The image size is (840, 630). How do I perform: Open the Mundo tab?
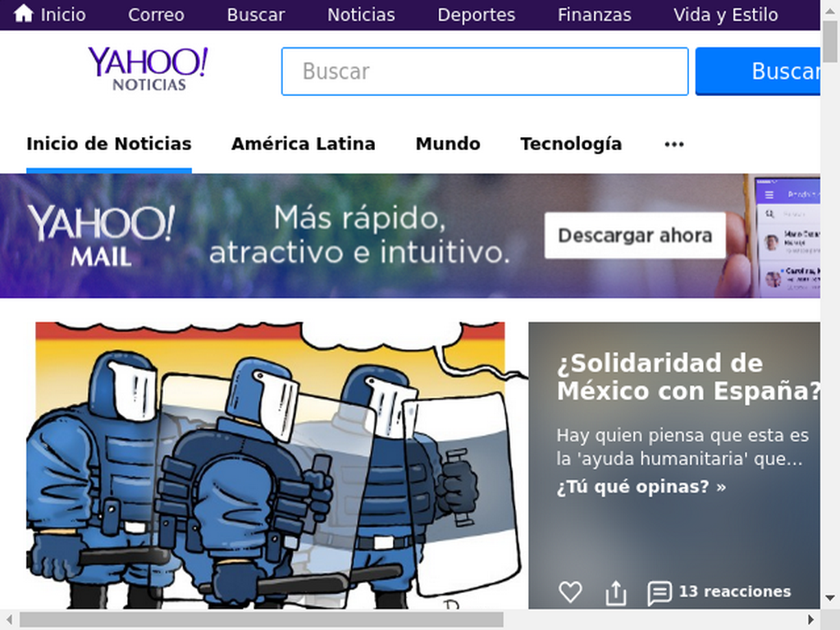(448, 144)
